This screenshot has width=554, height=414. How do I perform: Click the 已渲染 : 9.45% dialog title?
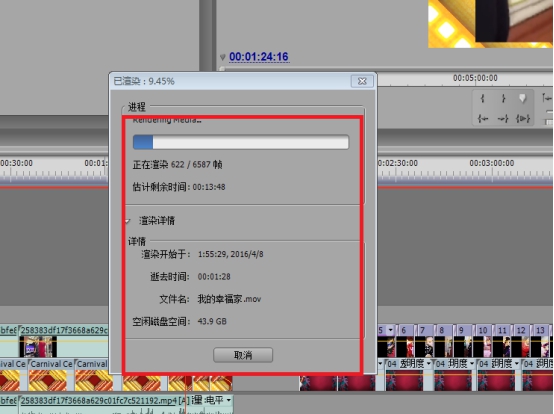(144, 81)
